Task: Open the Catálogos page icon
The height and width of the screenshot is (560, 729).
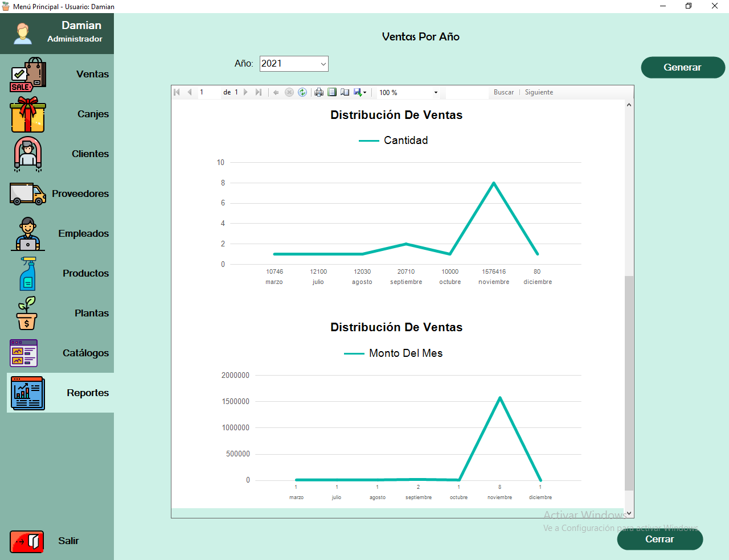Action: (x=24, y=353)
